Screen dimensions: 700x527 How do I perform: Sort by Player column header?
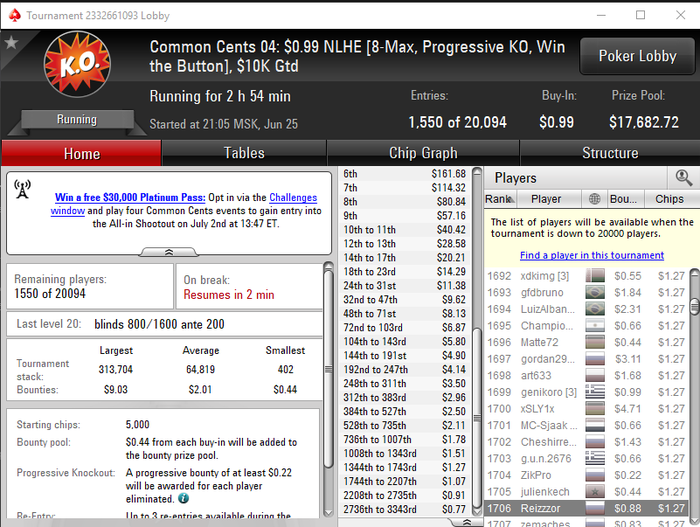pyautogui.click(x=549, y=199)
